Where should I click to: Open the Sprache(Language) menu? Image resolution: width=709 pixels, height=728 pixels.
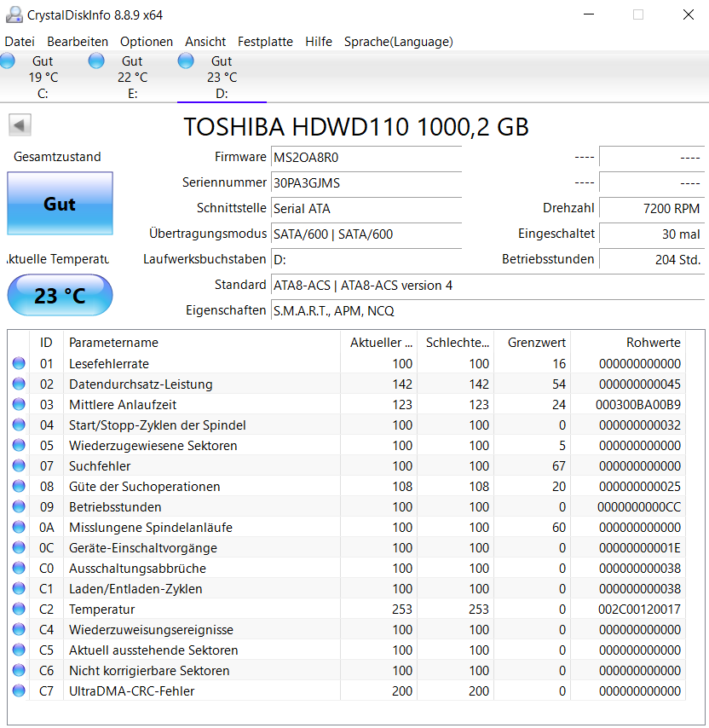coord(399,42)
